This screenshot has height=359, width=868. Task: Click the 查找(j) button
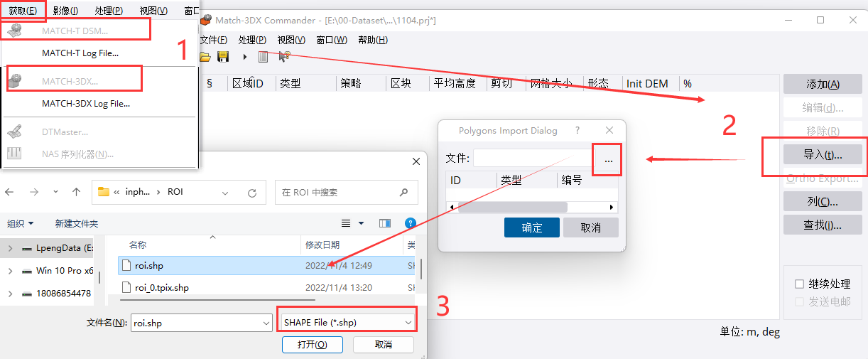point(823,225)
